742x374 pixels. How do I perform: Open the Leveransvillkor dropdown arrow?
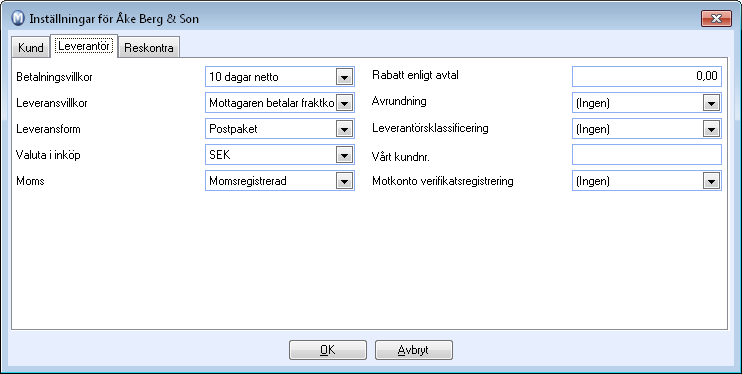[344, 103]
